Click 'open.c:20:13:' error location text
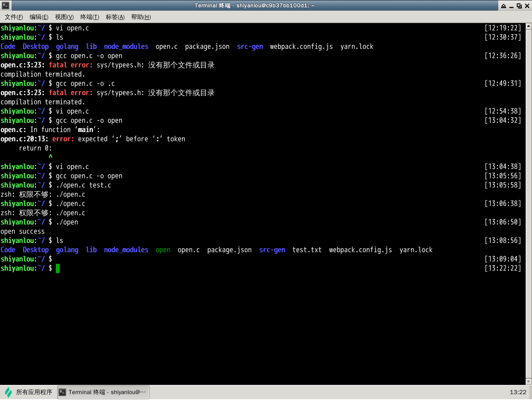 coord(24,139)
